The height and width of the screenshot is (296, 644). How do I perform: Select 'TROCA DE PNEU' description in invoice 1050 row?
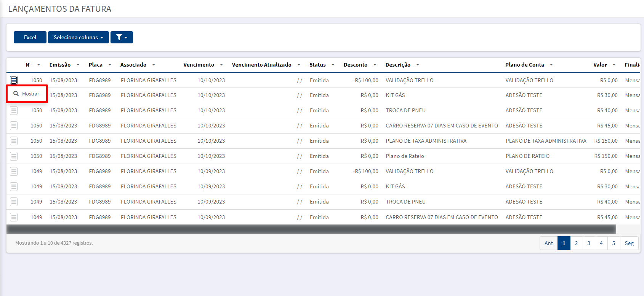click(x=405, y=110)
